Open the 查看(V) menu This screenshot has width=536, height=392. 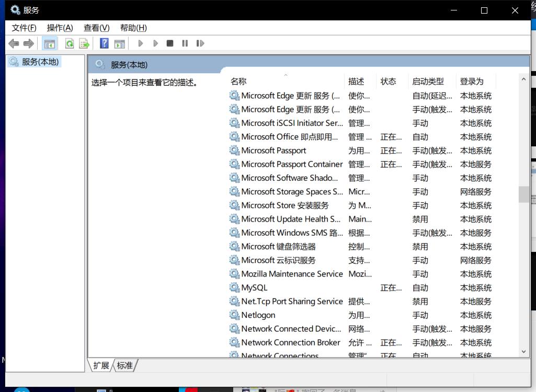point(96,28)
